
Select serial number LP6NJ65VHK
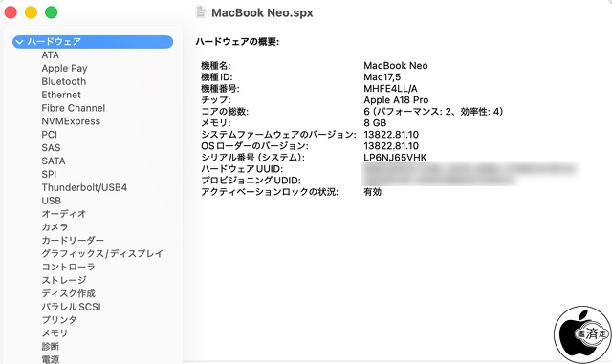click(395, 158)
